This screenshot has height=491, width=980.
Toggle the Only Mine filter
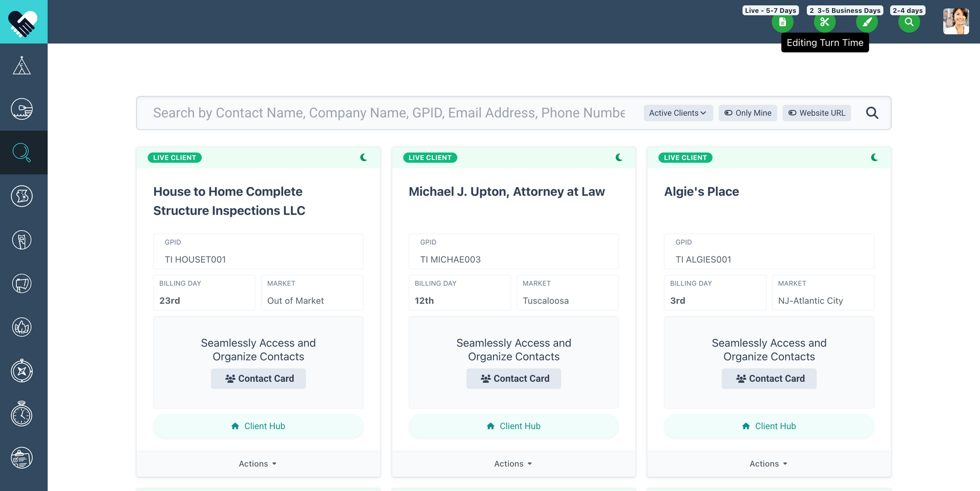748,113
